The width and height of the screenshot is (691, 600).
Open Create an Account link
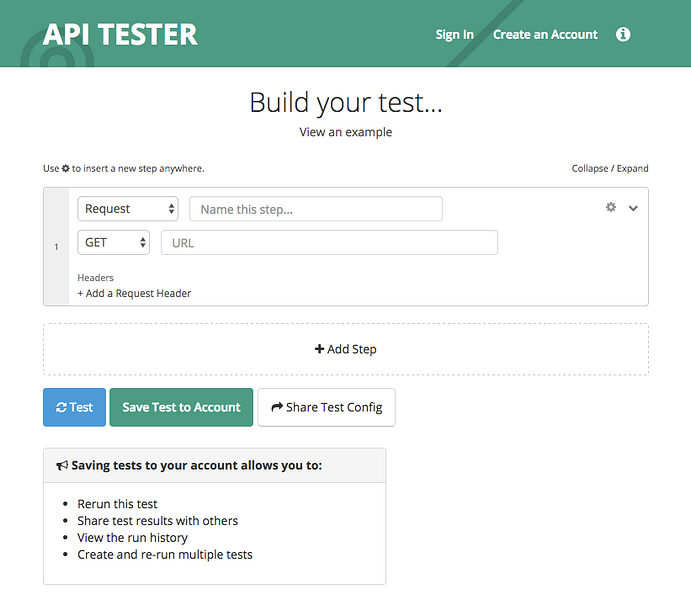point(545,34)
